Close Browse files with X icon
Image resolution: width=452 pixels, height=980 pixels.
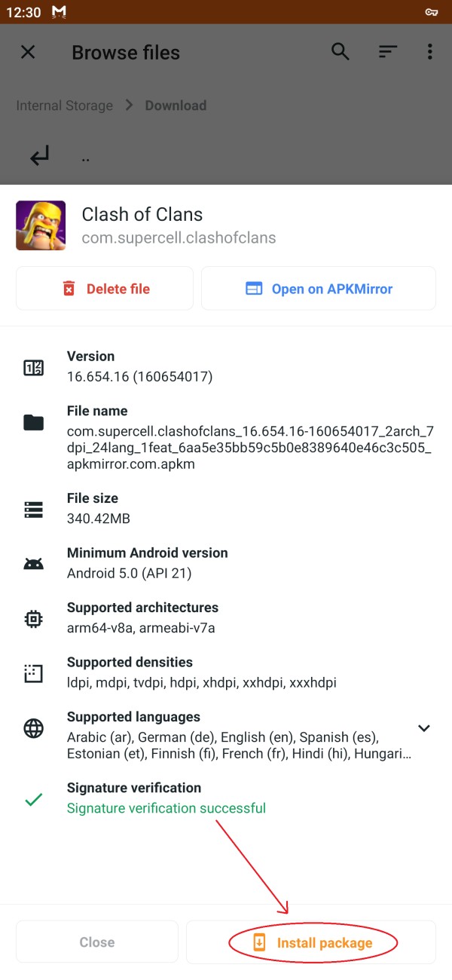[x=28, y=52]
